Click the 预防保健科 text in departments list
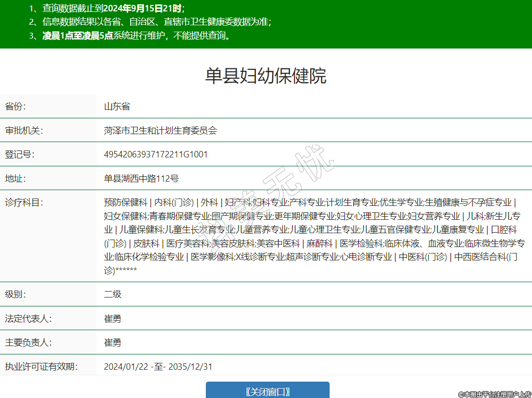Viewport: 532px width, 398px height. (x=126, y=202)
